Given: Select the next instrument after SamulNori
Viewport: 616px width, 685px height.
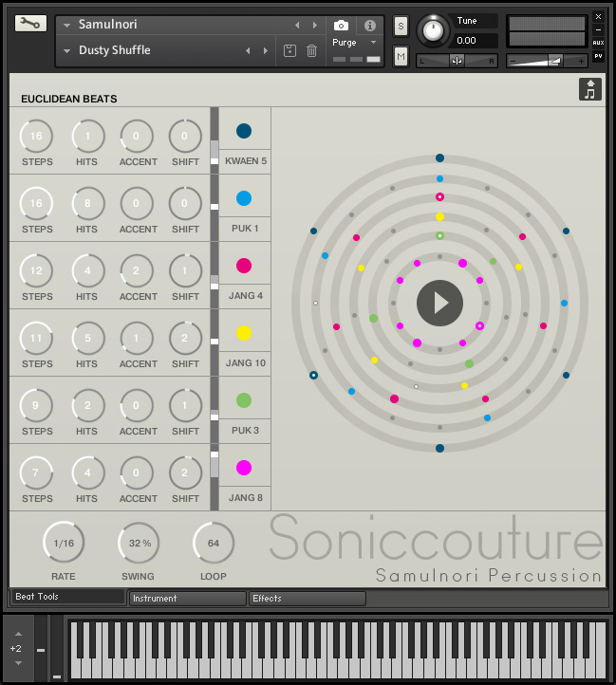Looking at the screenshot, I should tap(315, 26).
